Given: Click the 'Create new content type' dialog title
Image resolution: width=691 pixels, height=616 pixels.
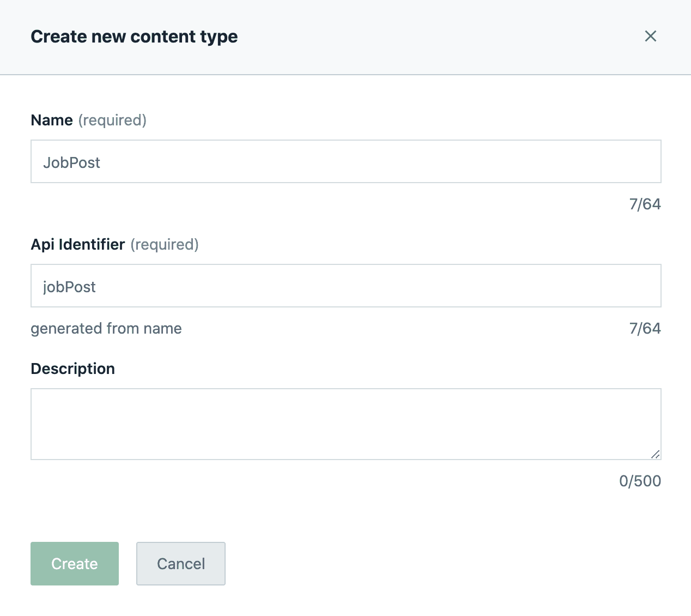Looking at the screenshot, I should click(134, 37).
